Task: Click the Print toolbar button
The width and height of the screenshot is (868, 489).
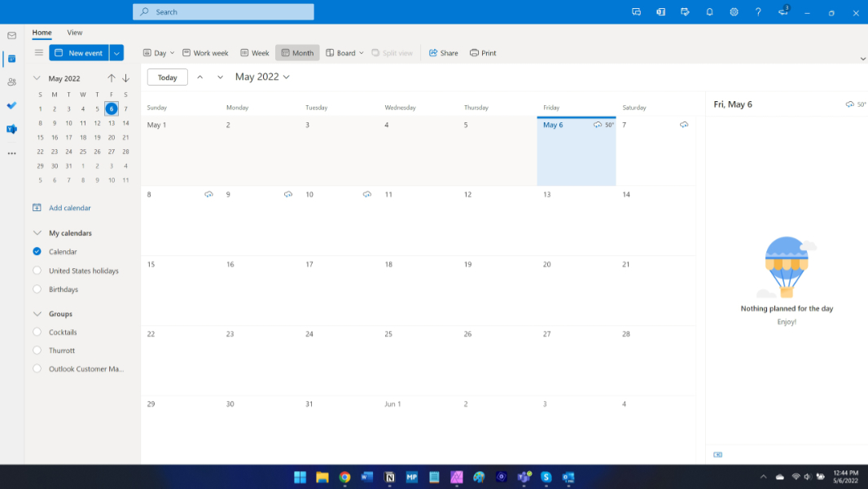Action: click(x=483, y=53)
